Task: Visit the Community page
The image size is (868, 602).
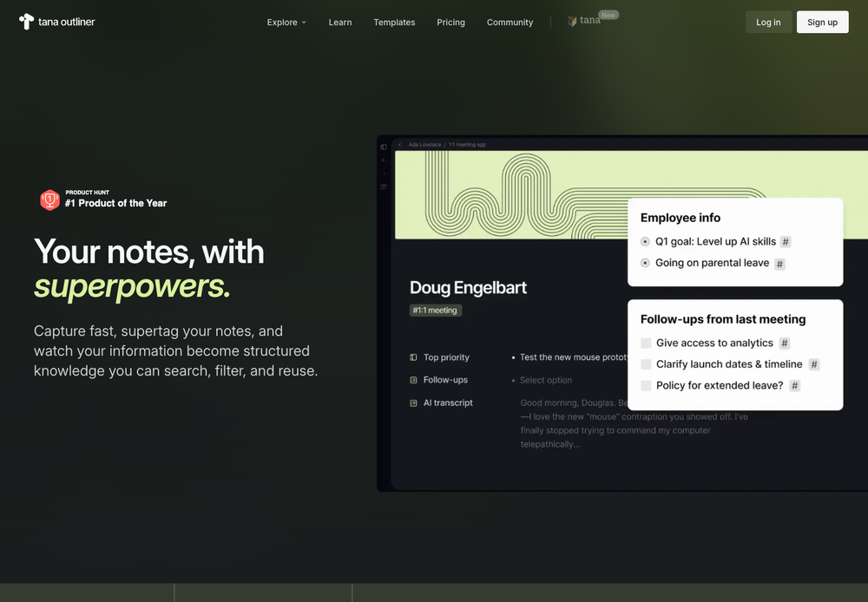Action: coord(510,23)
